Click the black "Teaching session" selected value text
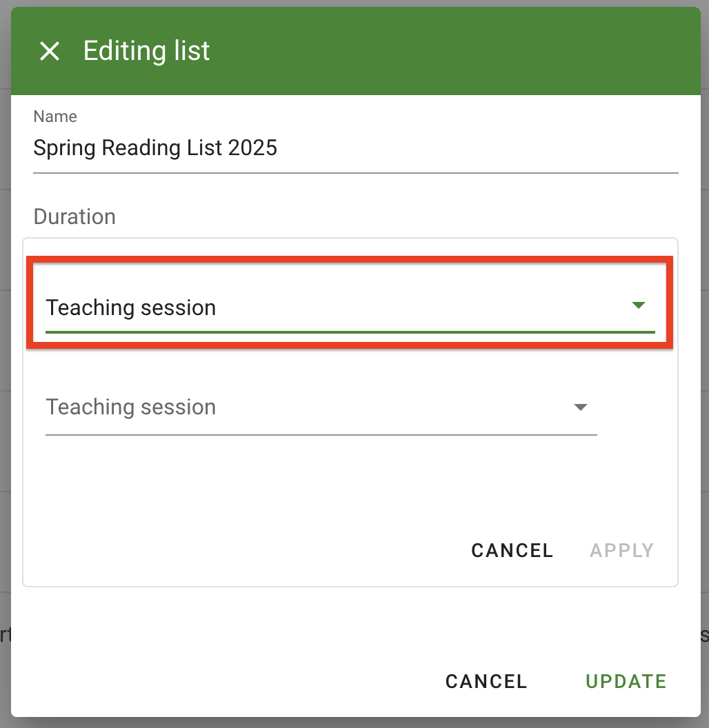The width and height of the screenshot is (709, 728). (131, 307)
